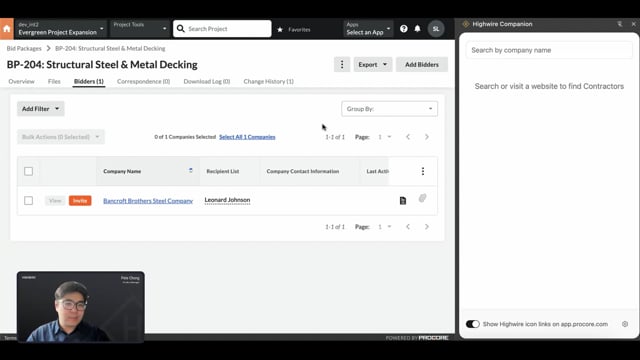
Task: Open table column settings kebab icon
Action: pos(423,171)
